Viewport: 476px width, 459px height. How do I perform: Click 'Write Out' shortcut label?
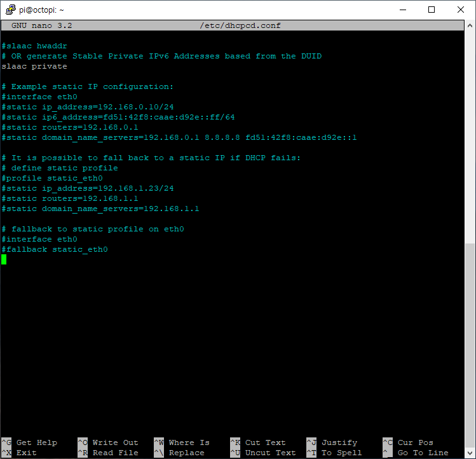point(116,442)
